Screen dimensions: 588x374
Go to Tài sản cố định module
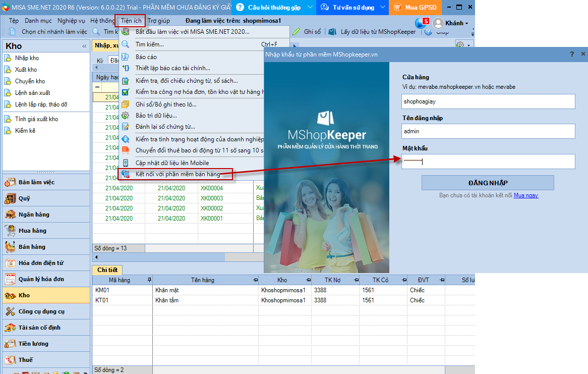tap(46, 328)
